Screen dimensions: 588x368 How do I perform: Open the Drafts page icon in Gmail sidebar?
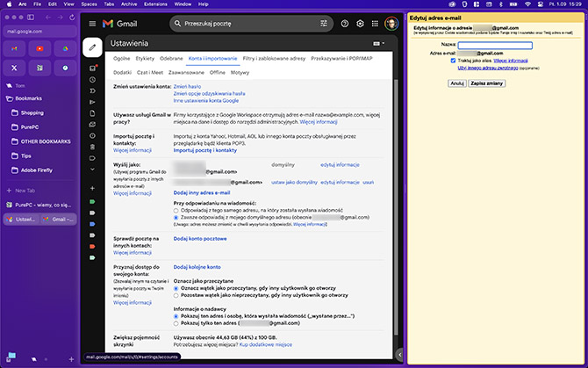92,113
